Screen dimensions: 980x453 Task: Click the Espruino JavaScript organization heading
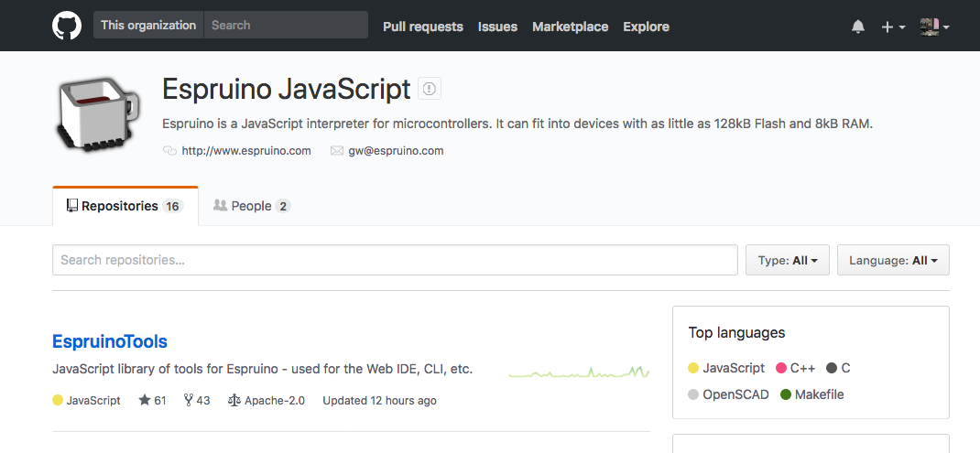point(287,89)
